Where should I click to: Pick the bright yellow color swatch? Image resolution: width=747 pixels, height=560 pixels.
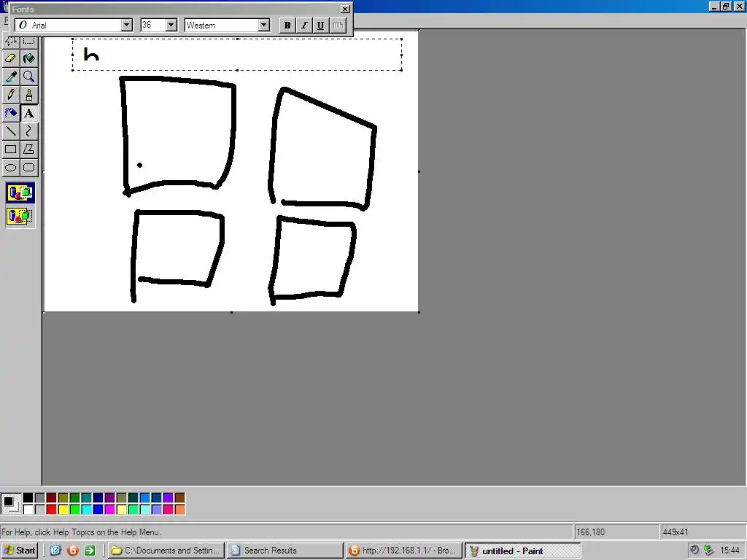[63, 510]
